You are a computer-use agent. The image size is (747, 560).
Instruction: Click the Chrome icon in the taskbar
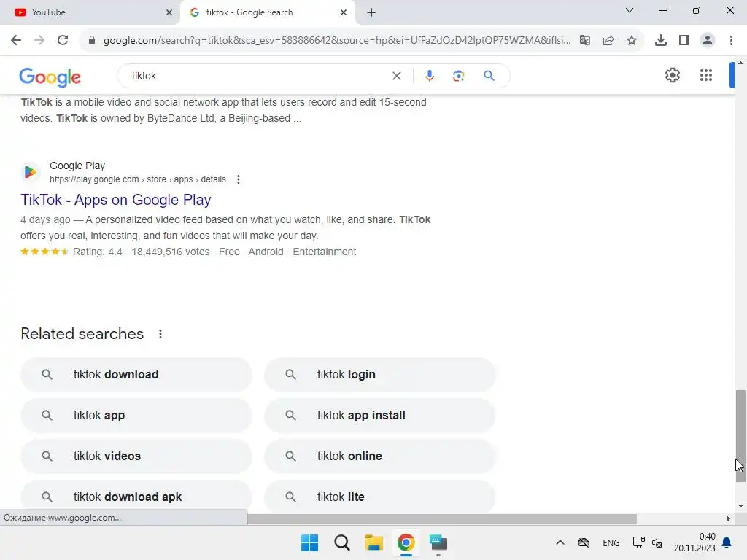(406, 542)
